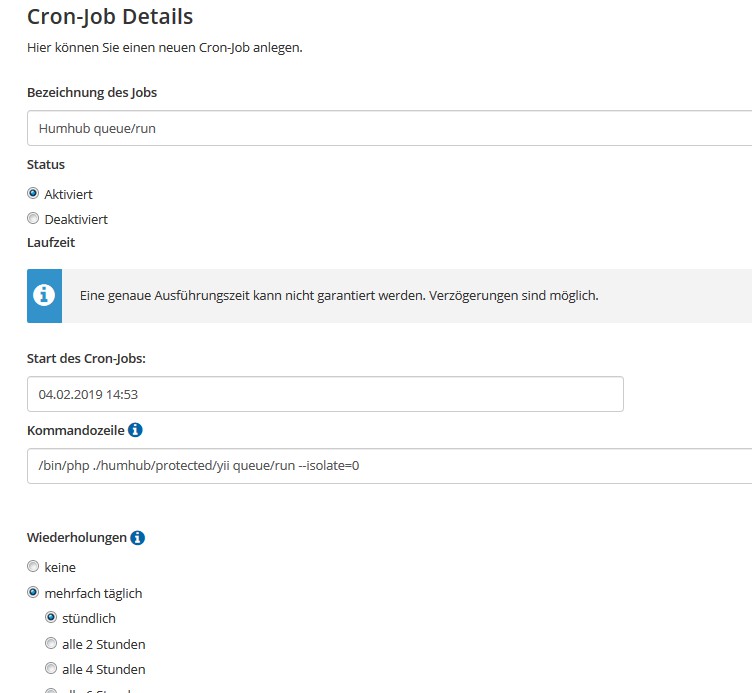The width and height of the screenshot is (752, 693).
Task: Click the 'Wiederholungen' label text
Action: [x=77, y=538]
